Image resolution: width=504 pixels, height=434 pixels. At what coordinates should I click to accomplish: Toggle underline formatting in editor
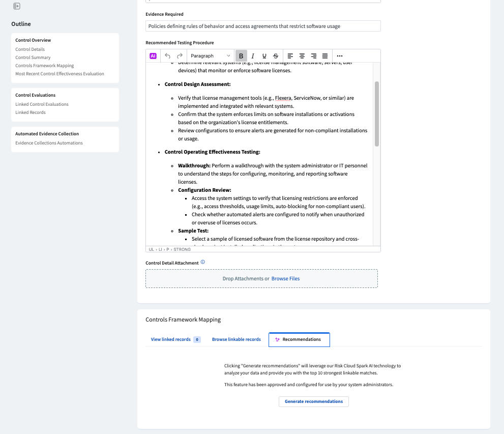click(264, 56)
